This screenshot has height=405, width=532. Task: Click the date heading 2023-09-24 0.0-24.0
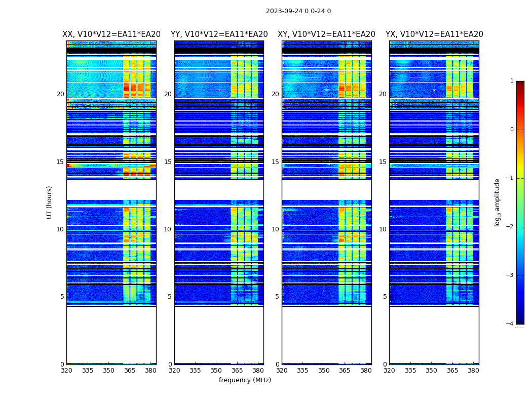coord(298,11)
